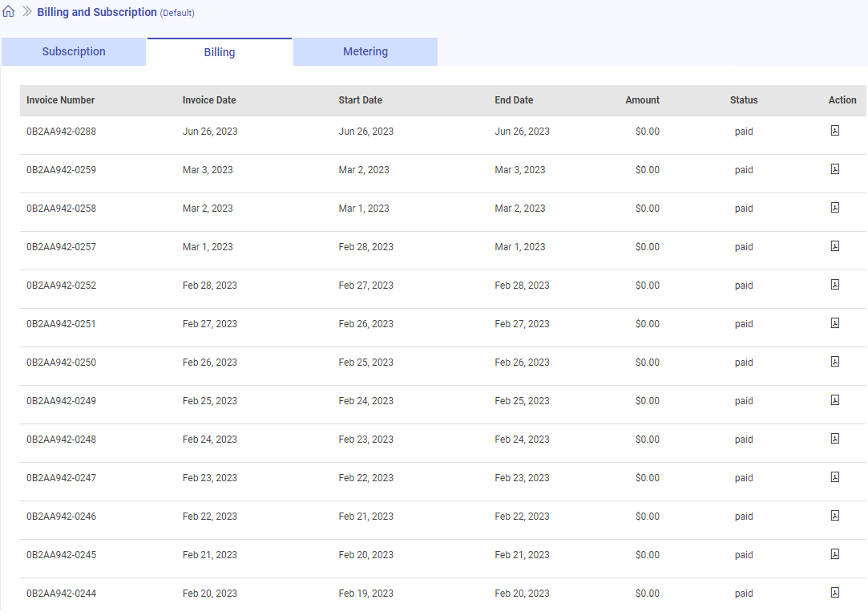The image size is (868, 616).
Task: Open the Metering tab
Action: tap(365, 51)
